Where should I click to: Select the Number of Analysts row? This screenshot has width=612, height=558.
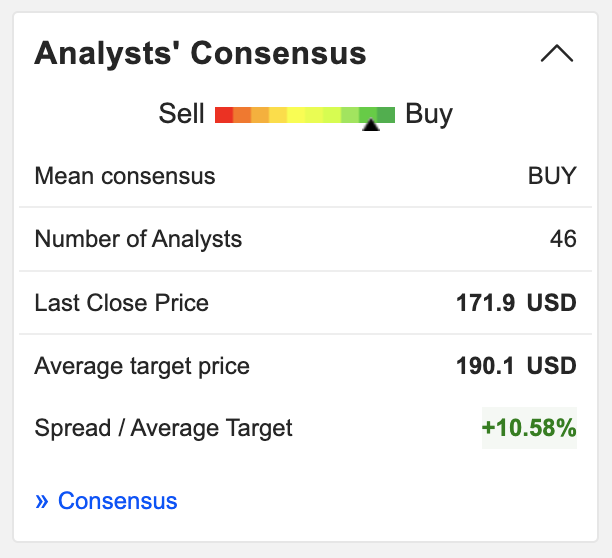(306, 239)
